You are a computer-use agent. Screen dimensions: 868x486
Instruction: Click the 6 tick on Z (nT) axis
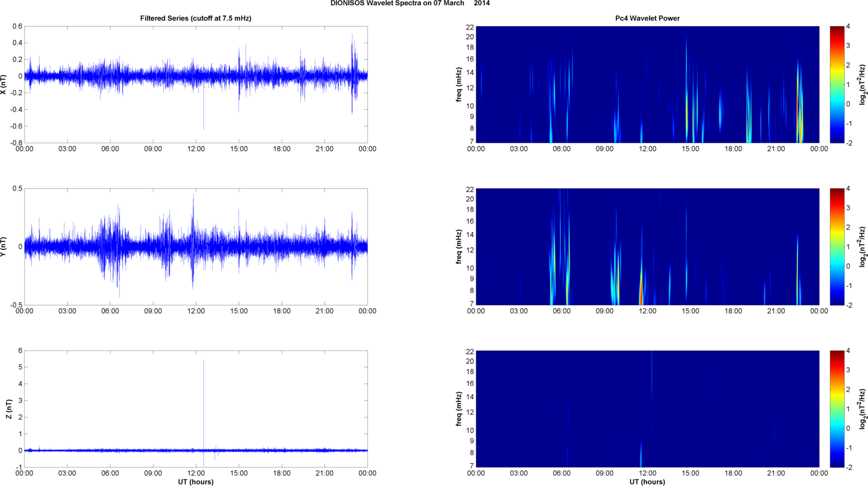click(20, 351)
